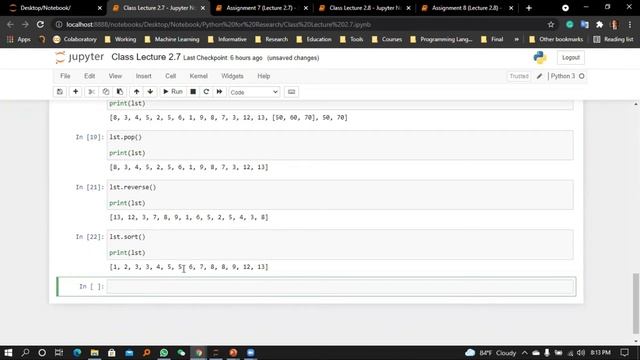This screenshot has width=640, height=360.
Task: Open Chrome three-dot menu
Action: tap(630, 24)
